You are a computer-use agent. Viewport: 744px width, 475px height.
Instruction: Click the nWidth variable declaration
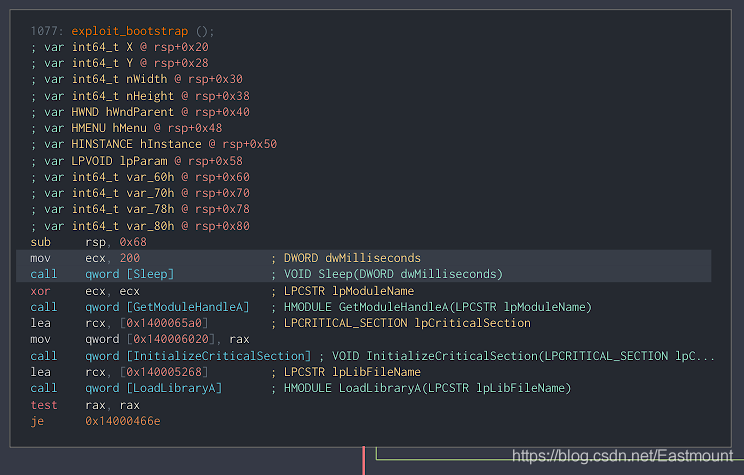pos(137,79)
